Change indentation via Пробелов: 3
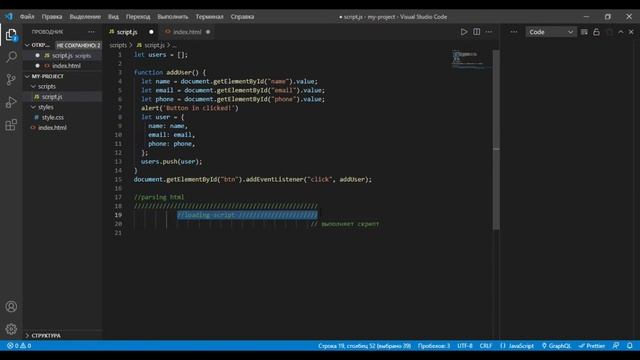 pyautogui.click(x=433, y=346)
